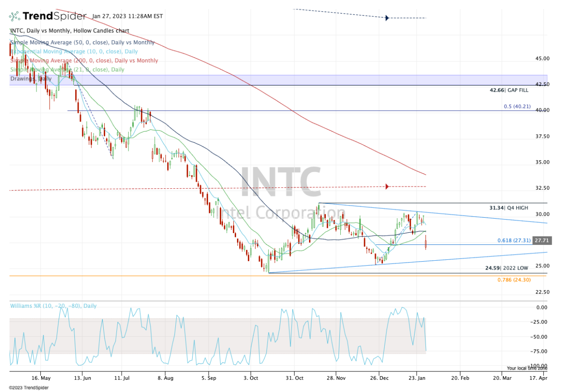Click the 5. Sep date label

(x=209, y=378)
